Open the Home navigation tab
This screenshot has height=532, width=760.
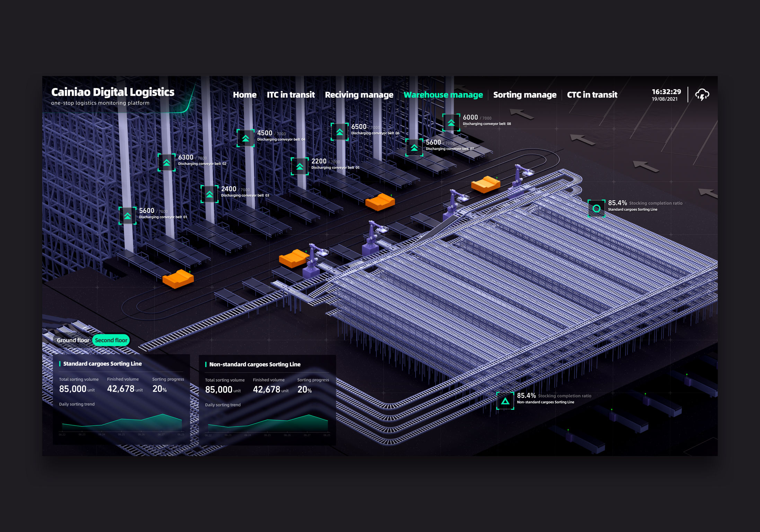point(245,95)
